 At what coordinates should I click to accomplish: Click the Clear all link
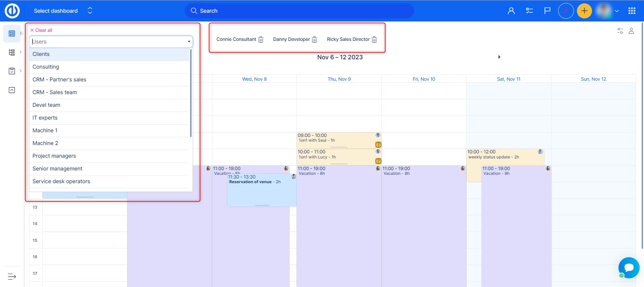point(42,30)
